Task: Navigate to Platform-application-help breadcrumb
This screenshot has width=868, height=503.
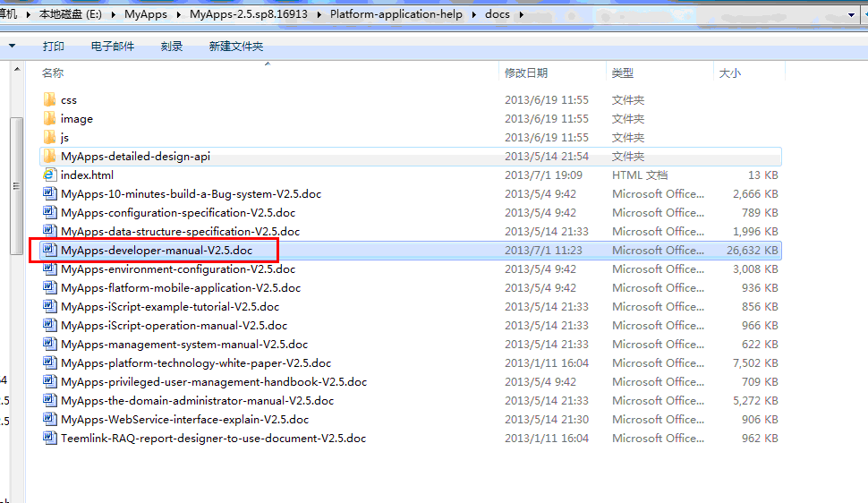Action: tap(396, 14)
